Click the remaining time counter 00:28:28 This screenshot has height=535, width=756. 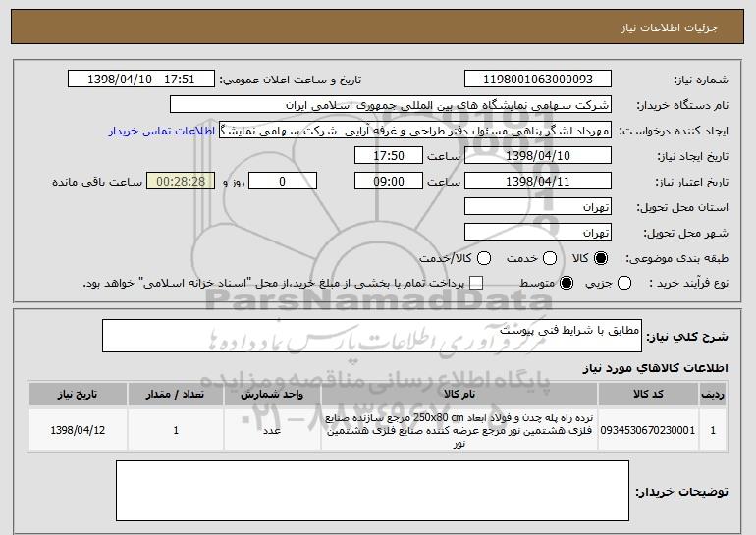(x=181, y=182)
